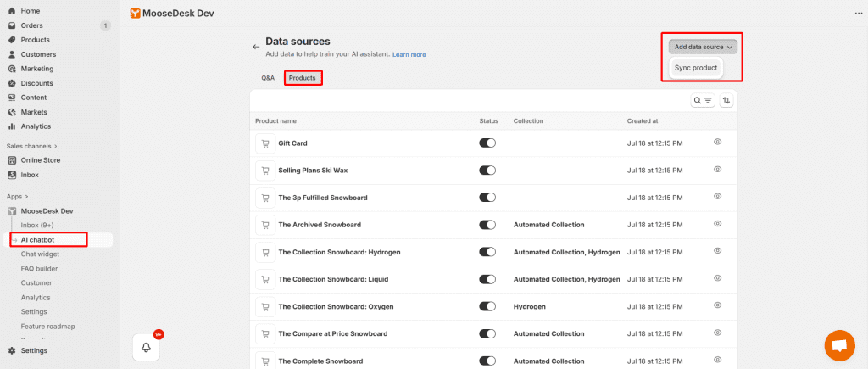This screenshot has height=369, width=868.
Task: Toggle status for Collection Snowboard: Liquid
Action: click(487, 279)
